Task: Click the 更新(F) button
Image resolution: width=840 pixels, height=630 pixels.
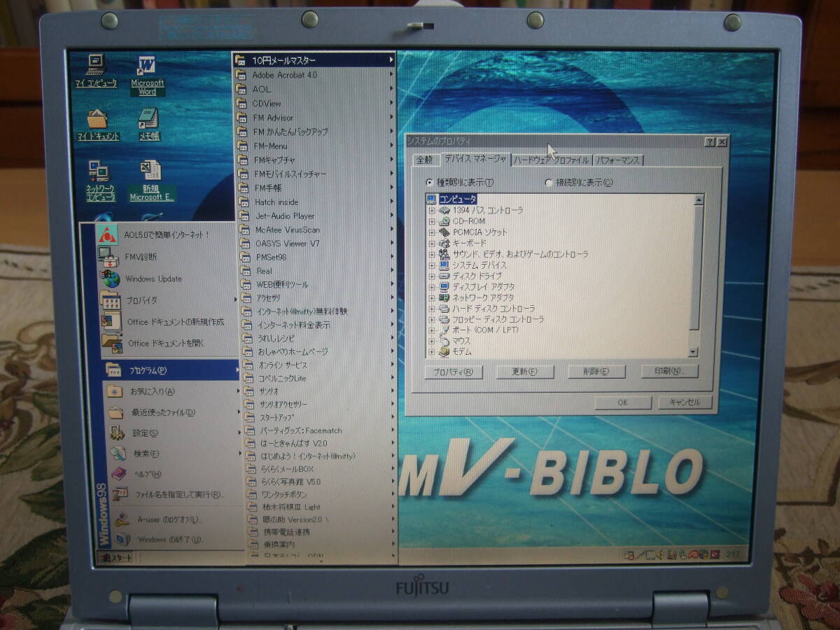Action: pos(525,372)
